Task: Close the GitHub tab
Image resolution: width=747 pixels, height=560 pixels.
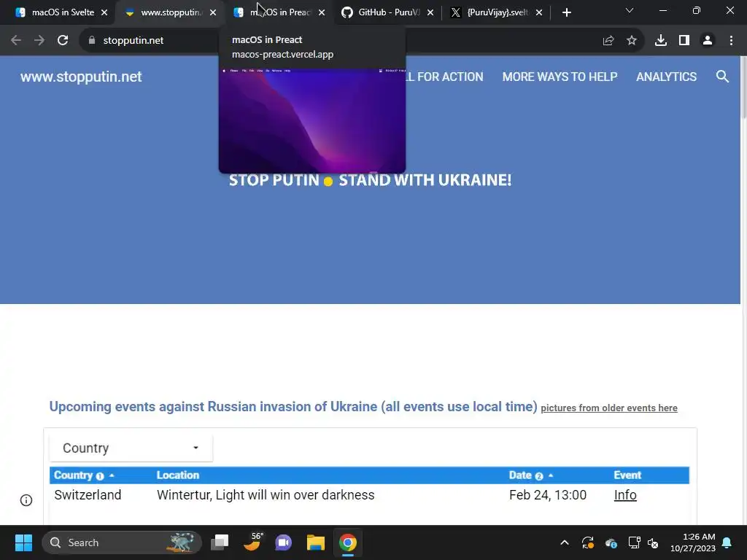Action: 430,13
